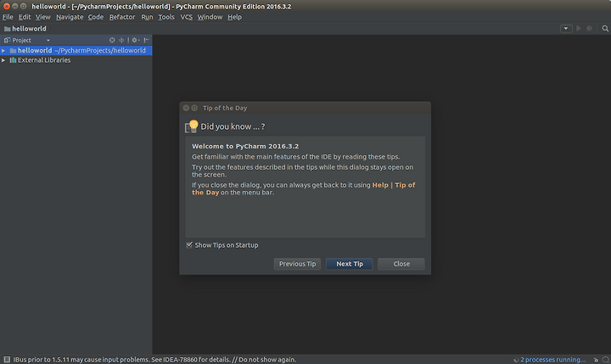Click the Next Tip button
This screenshot has width=611, height=364.
350,264
